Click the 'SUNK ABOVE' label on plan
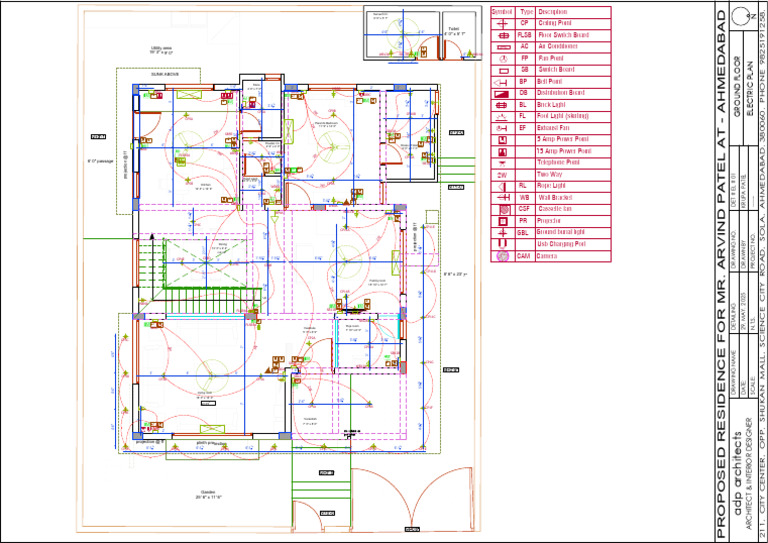 (x=165, y=74)
